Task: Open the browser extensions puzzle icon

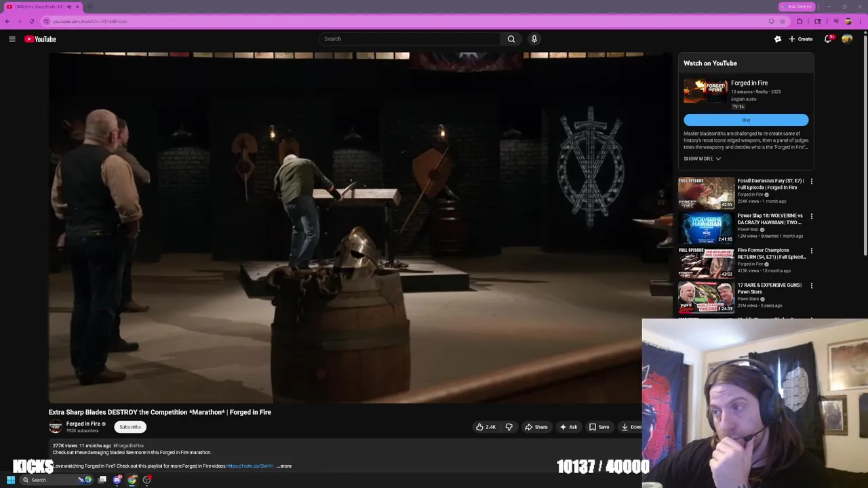Action: [800, 21]
